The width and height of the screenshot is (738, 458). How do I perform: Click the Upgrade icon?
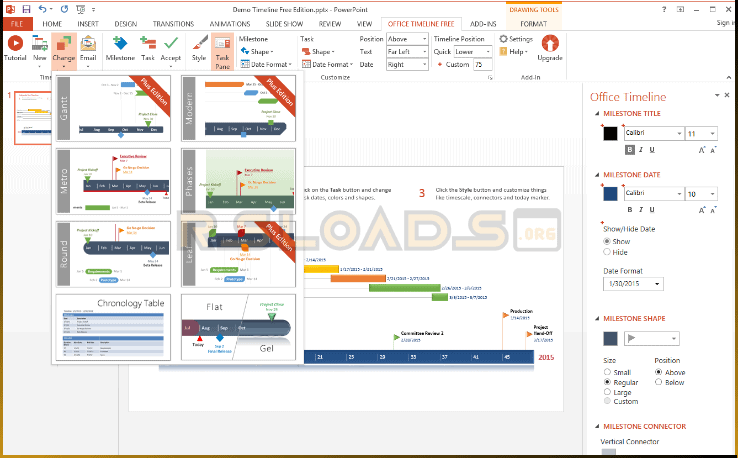click(x=550, y=47)
